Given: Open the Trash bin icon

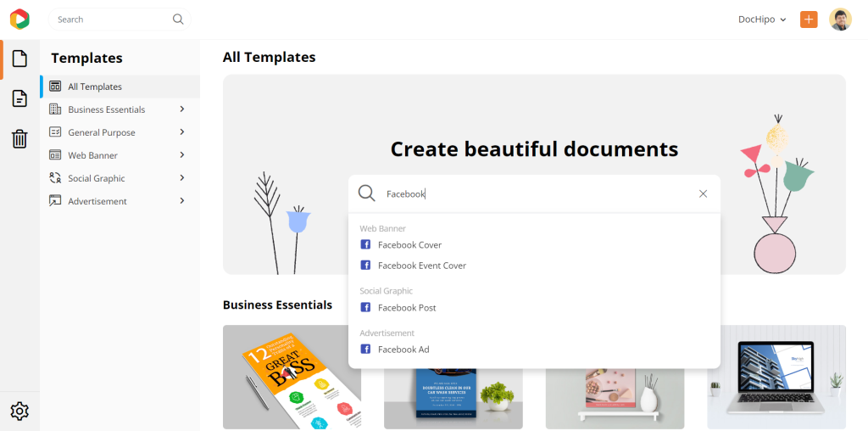Looking at the screenshot, I should point(19,138).
